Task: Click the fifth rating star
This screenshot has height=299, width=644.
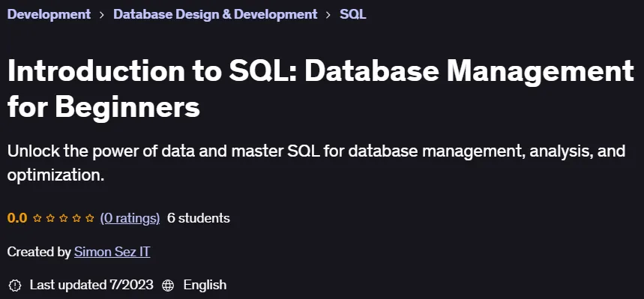Action: point(90,218)
